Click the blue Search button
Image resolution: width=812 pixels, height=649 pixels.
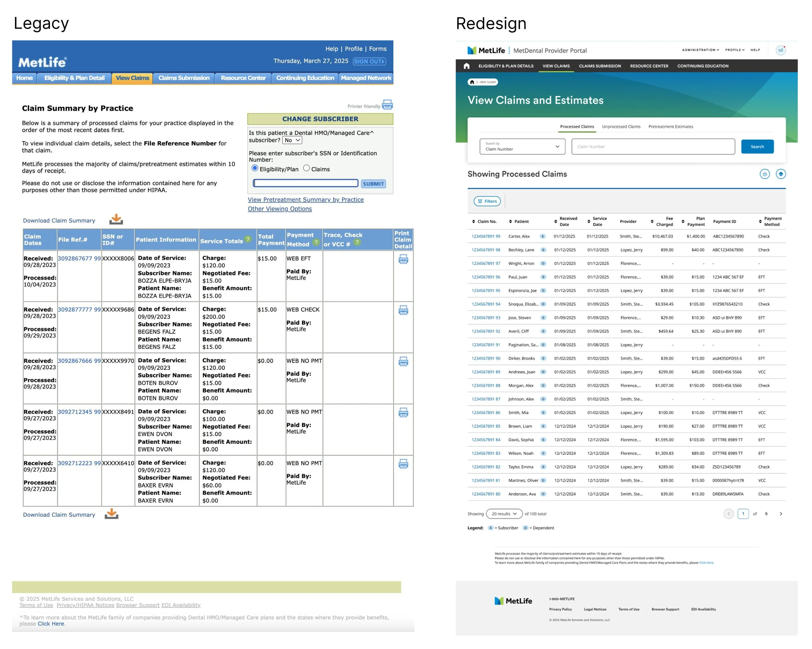pos(757,146)
